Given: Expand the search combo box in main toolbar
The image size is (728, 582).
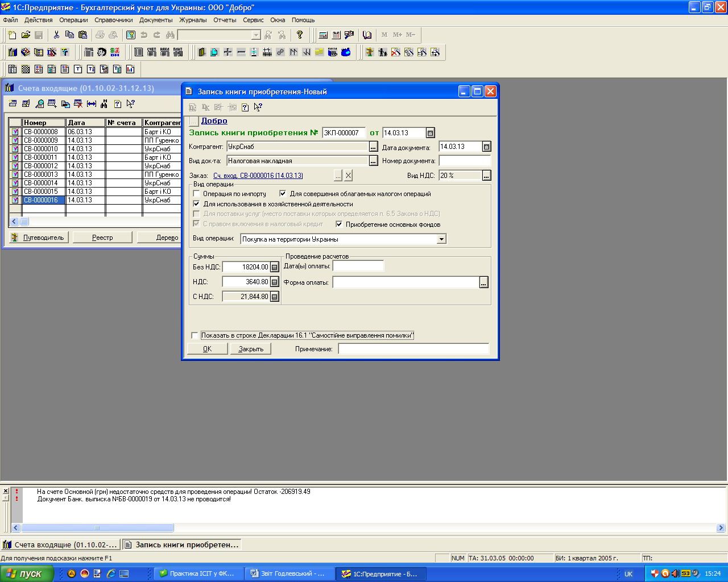Looking at the screenshot, I should coord(256,35).
